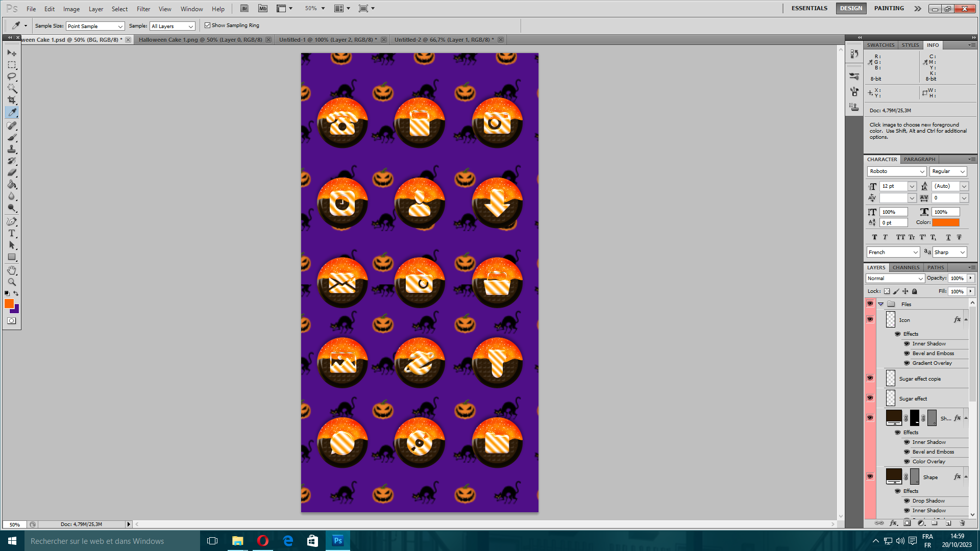Select the Lasso tool
980x551 pixels.
[x=12, y=77]
